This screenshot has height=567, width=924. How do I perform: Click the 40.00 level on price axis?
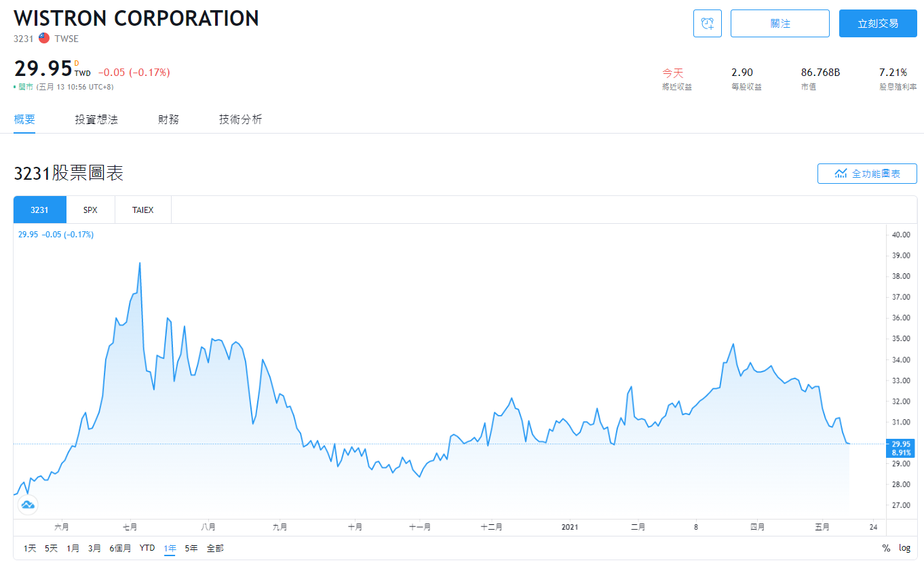click(x=901, y=235)
